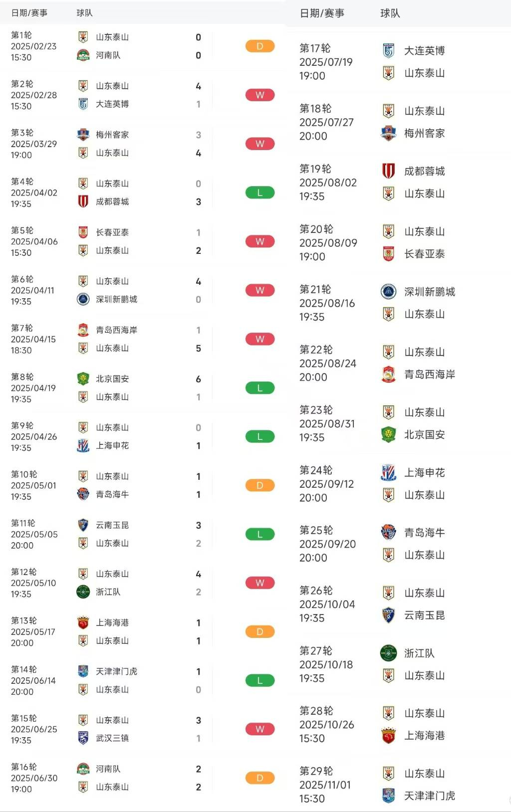The width and height of the screenshot is (511, 812).
Task: Click Meizhou Hakka logo in round 18 fixture
Action: pyautogui.click(x=388, y=133)
